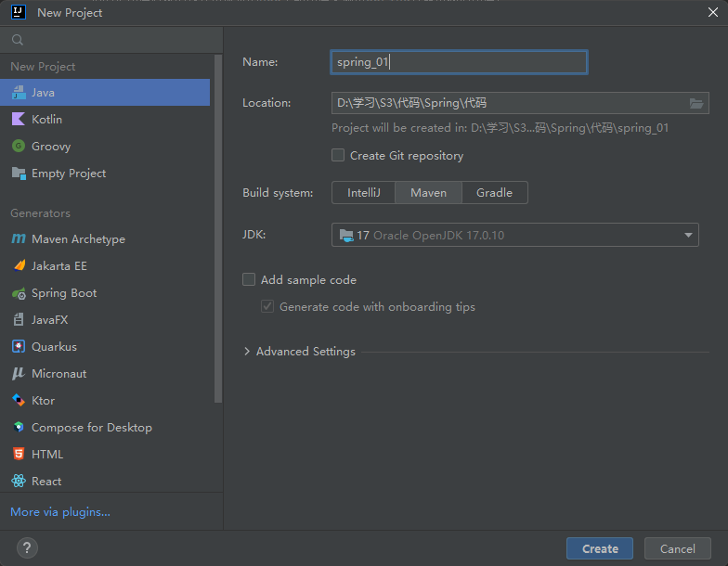728x566 pixels.
Task: Click the Maven Archetype icon
Action: pos(19,239)
